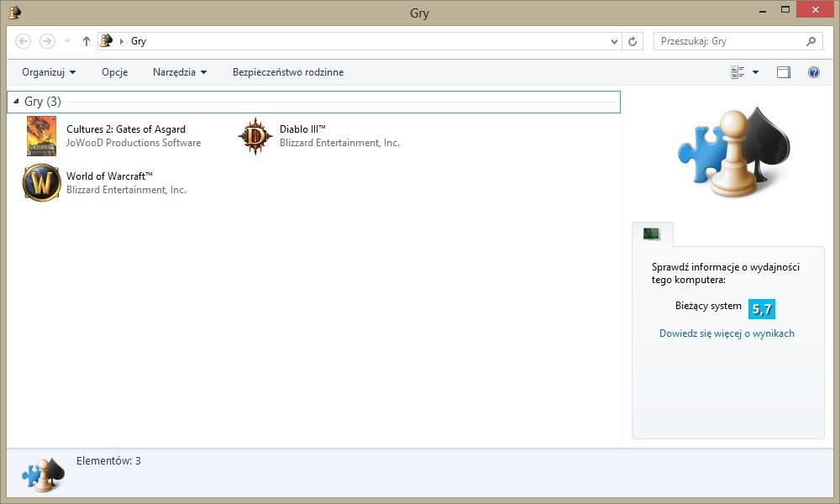The image size is (840, 504).
Task: Select the Diablo III game title
Action: tap(302, 129)
